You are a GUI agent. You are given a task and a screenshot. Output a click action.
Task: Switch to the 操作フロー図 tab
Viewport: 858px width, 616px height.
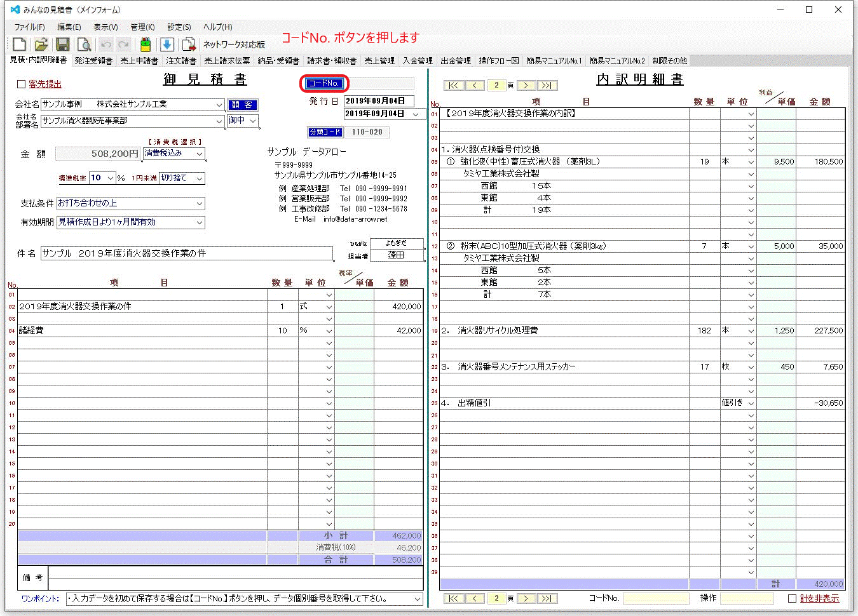[x=499, y=61]
